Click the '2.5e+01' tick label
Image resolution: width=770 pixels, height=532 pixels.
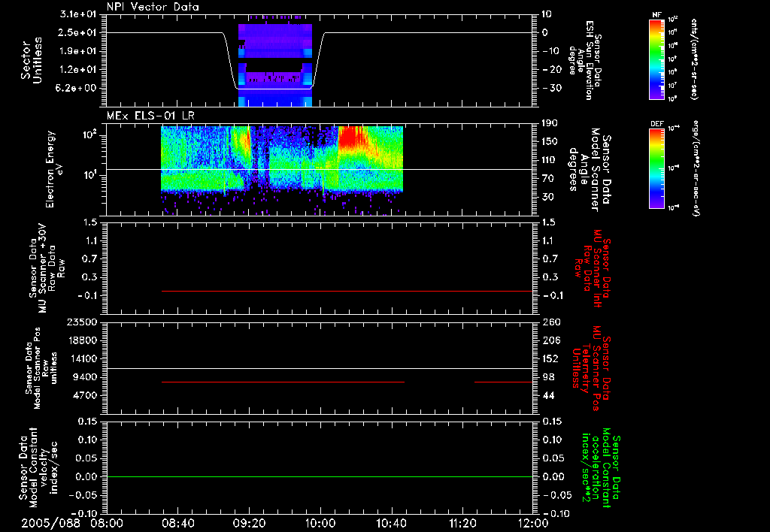[x=78, y=32]
